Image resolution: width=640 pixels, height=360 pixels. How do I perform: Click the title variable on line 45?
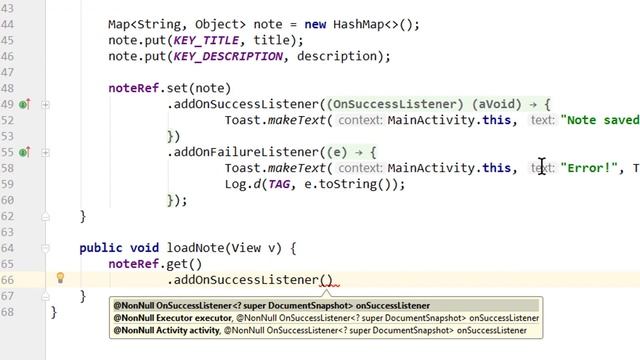(271, 40)
